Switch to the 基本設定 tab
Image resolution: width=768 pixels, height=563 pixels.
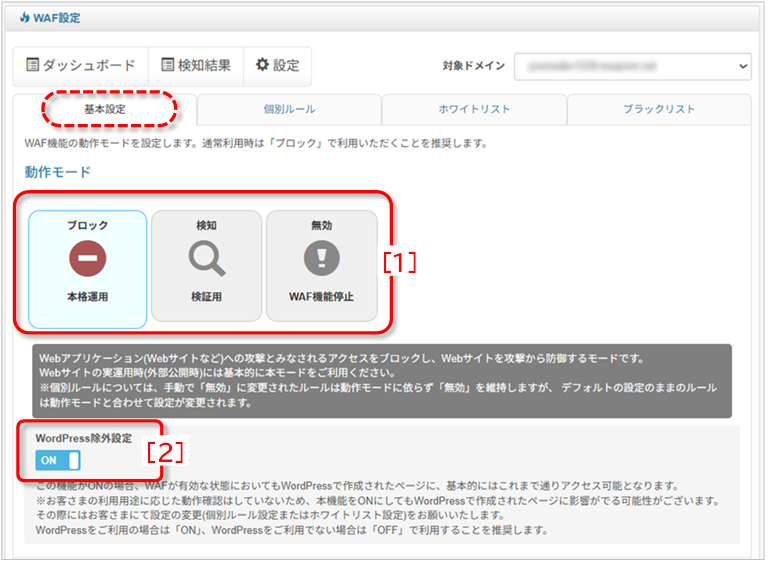[x=105, y=109]
